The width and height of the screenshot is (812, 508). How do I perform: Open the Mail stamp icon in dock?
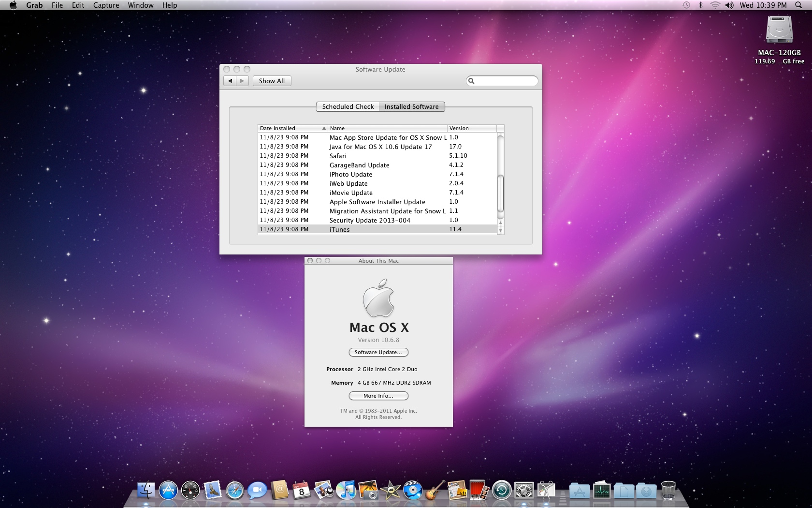(x=213, y=490)
